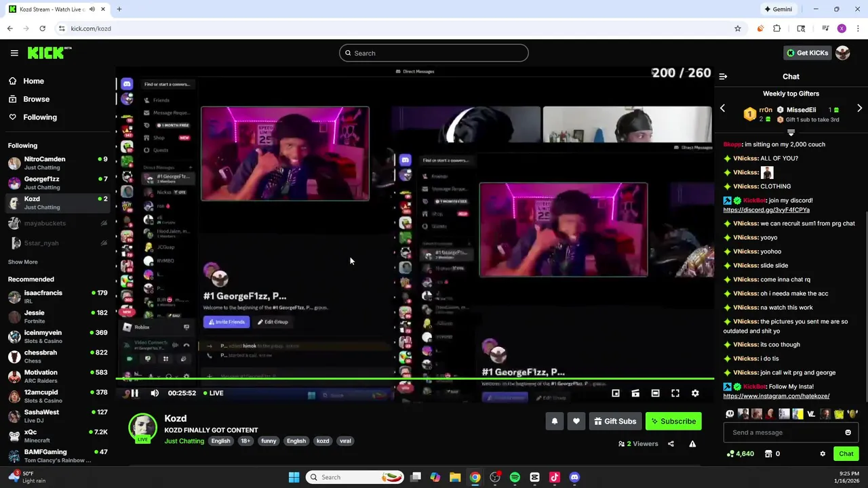
Task: Show next weekly top gifter
Action: click(x=859, y=108)
